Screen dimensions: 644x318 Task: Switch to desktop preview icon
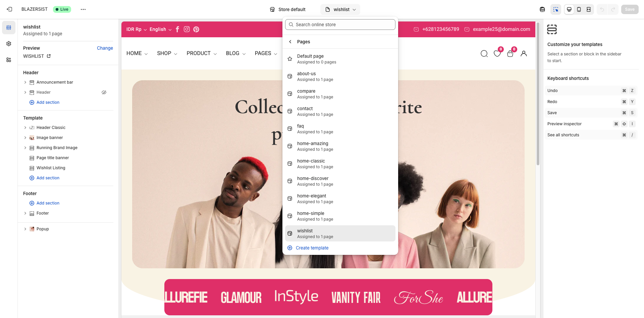tap(569, 9)
